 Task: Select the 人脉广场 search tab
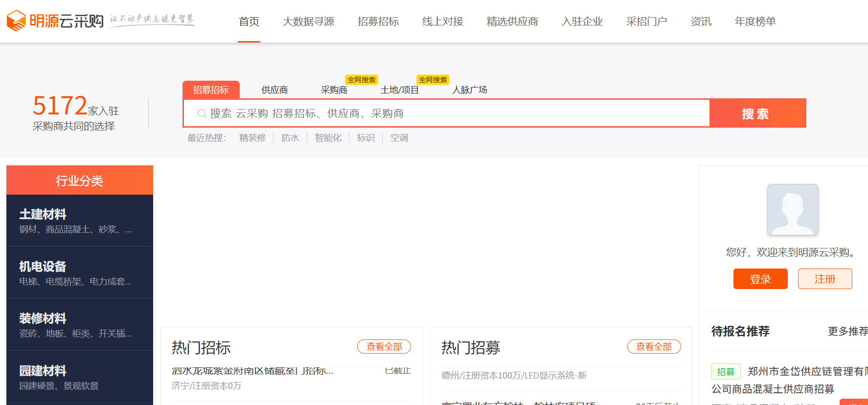(469, 90)
